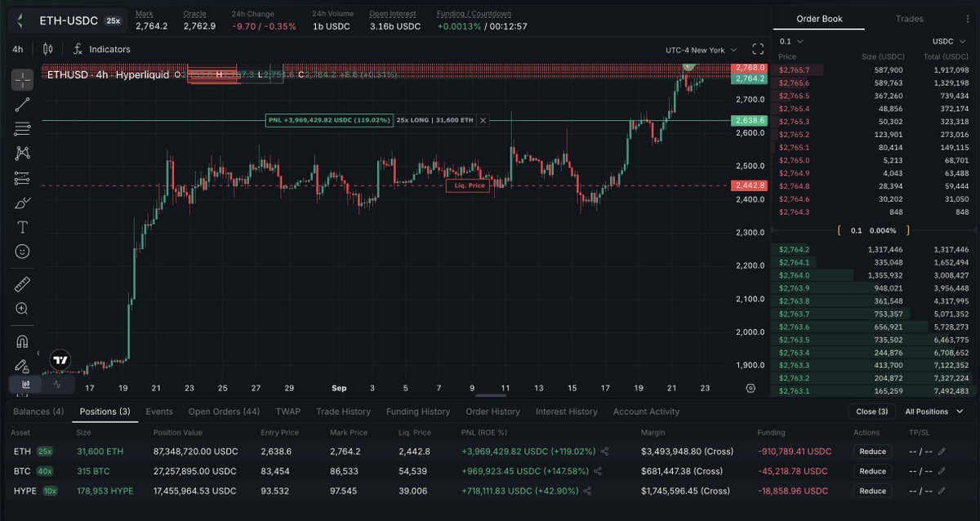Select the trend line drawing tool

[x=22, y=104]
